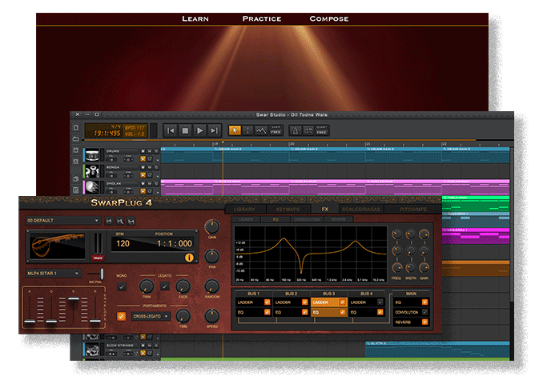The image size is (535, 392).
Task: Open the 00 Default preset dropdown
Action: pos(62,221)
